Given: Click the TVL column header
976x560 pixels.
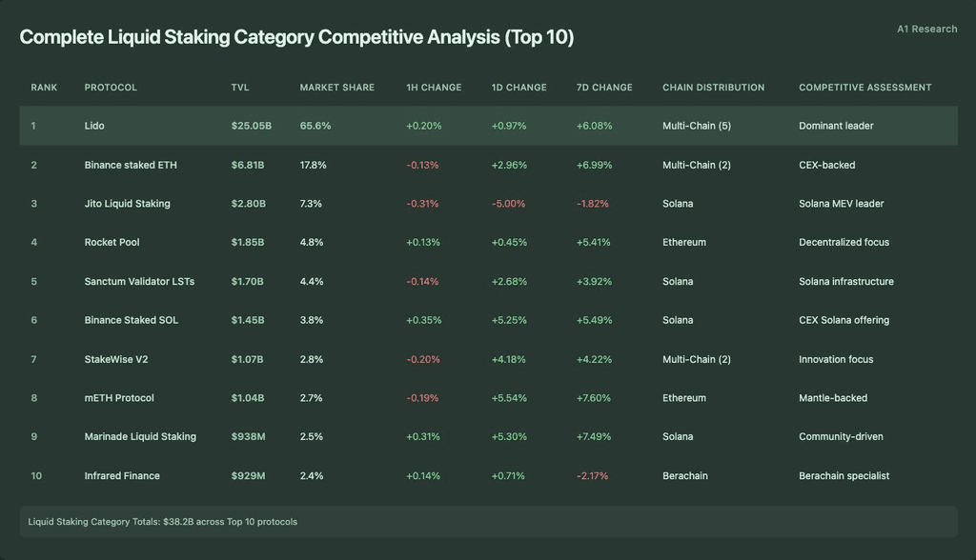Looking at the screenshot, I should [x=239, y=88].
